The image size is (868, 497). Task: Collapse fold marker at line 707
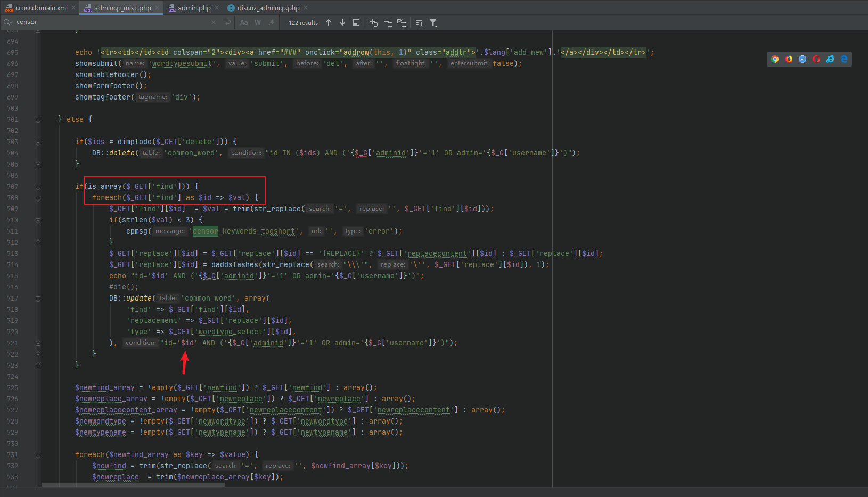38,187
